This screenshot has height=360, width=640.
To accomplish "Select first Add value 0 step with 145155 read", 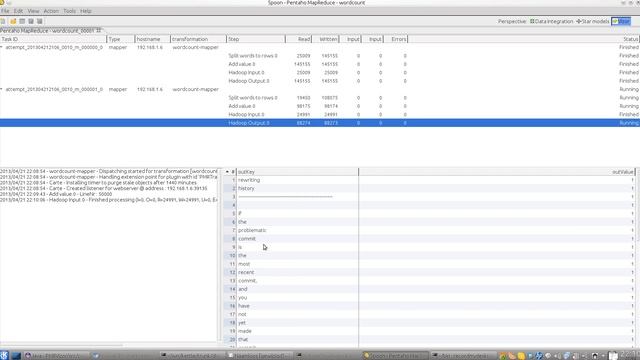I will 242,64.
